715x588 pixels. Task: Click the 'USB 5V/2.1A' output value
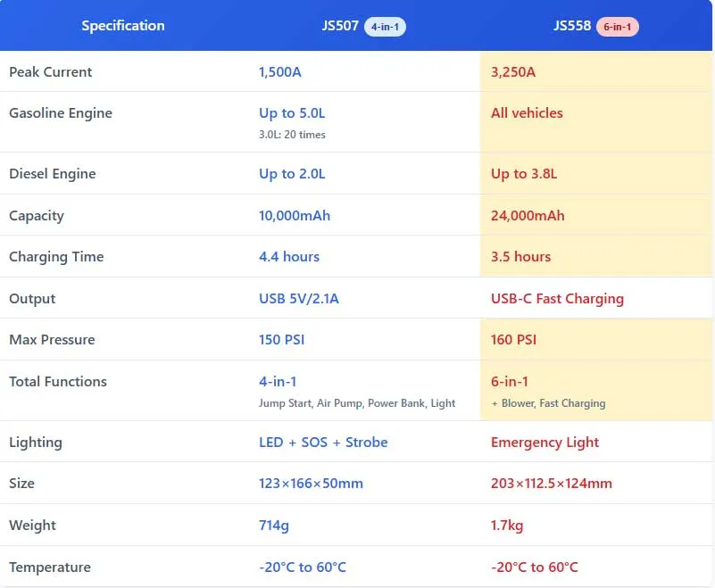click(299, 298)
